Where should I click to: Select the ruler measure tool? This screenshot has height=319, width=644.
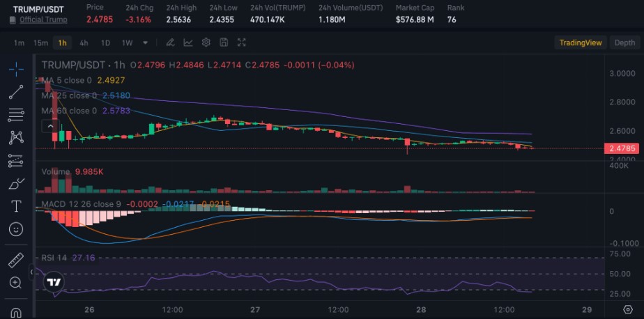(x=16, y=260)
